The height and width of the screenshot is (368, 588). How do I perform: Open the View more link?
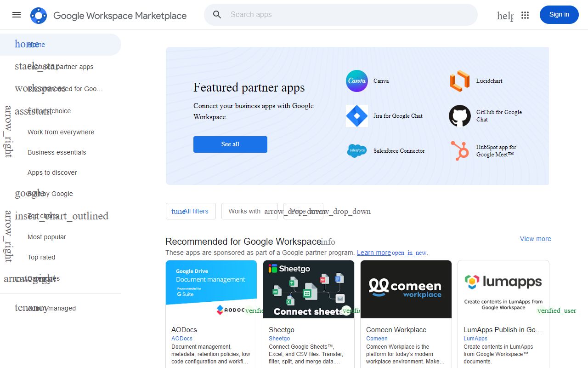tap(535, 239)
